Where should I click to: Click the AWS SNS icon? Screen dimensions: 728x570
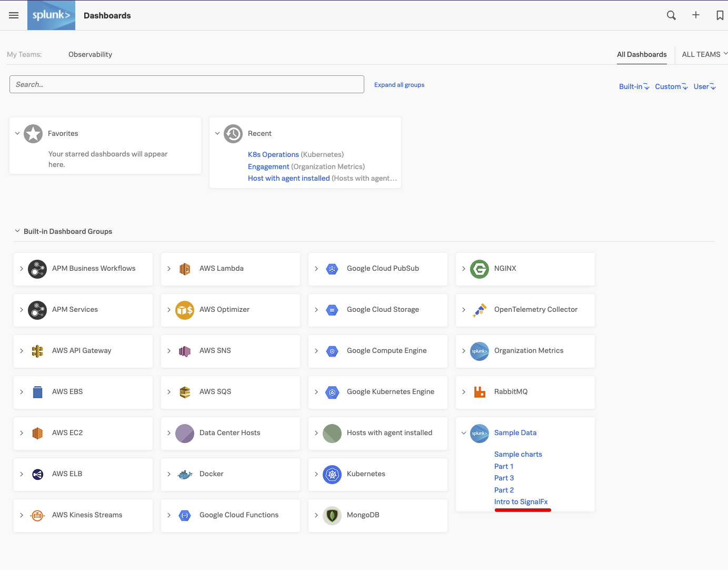tap(185, 351)
